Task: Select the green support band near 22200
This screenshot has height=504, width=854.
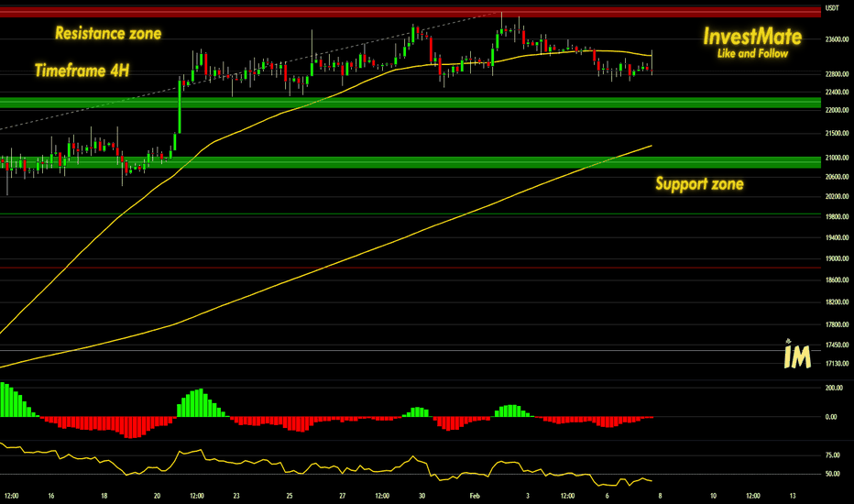Action: (x=411, y=103)
